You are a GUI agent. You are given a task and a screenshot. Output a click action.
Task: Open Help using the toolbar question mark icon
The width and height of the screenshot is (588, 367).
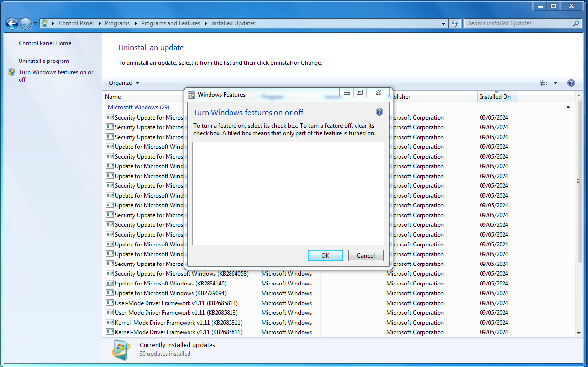(x=571, y=83)
